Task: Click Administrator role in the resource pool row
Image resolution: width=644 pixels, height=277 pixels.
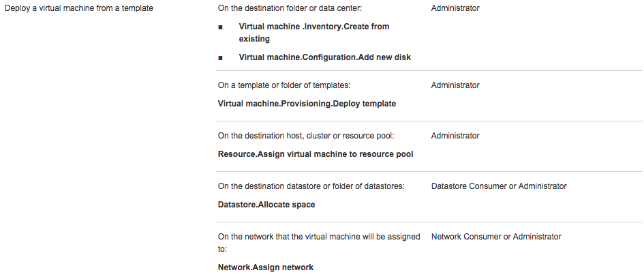Action: click(455, 136)
